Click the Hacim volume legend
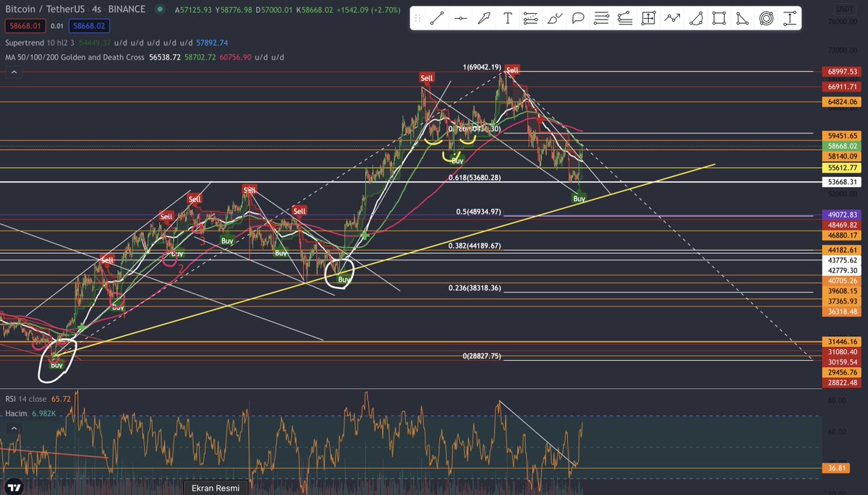The image size is (868, 495). point(15,413)
